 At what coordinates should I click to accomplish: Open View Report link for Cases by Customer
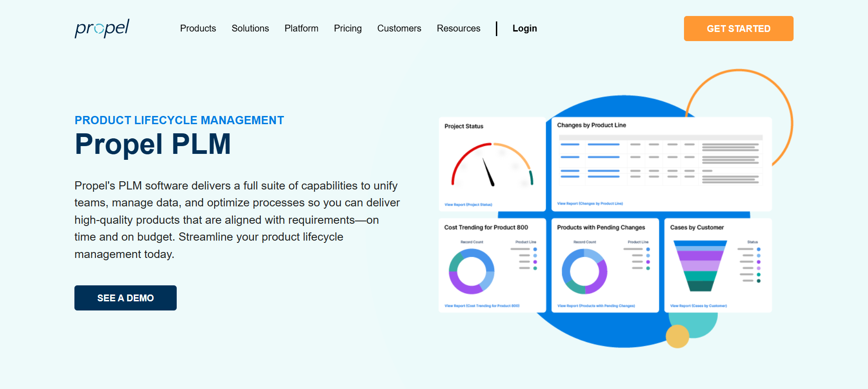[698, 306]
